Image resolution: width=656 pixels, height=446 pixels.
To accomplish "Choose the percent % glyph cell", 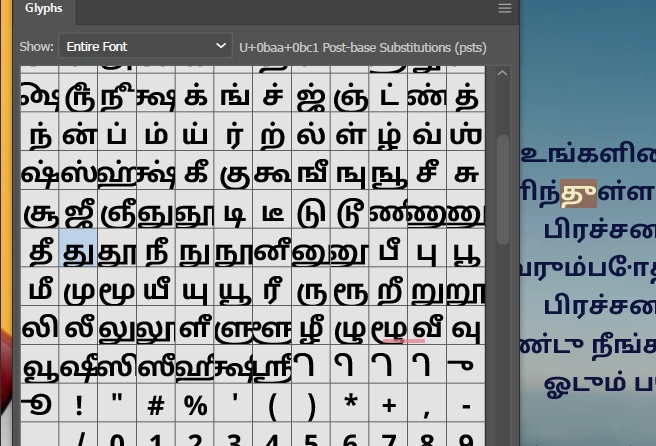I will tap(195, 403).
